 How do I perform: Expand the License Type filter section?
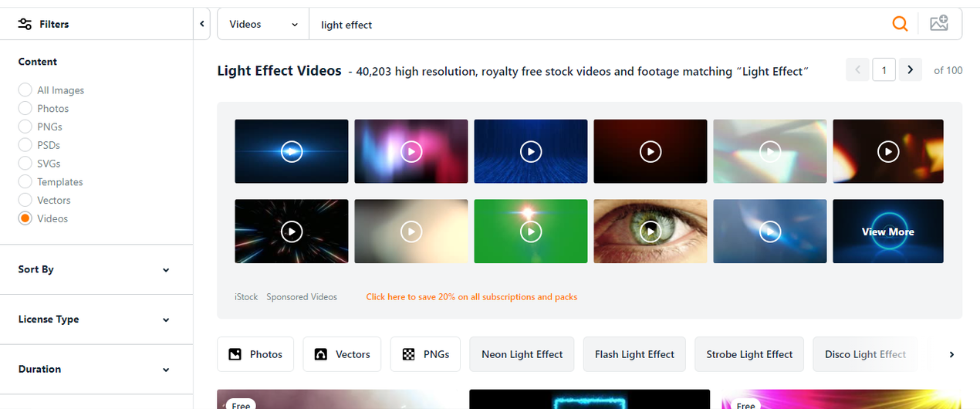click(96, 319)
